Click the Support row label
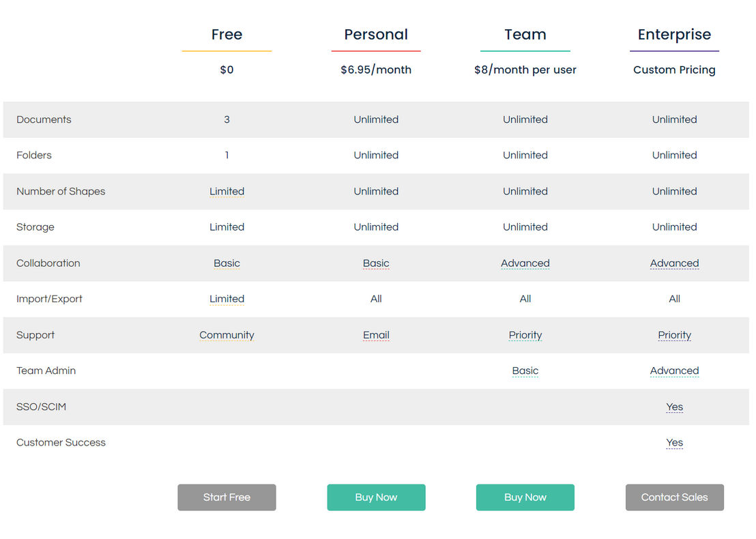Screen dimensions: 756x539 pos(35,335)
